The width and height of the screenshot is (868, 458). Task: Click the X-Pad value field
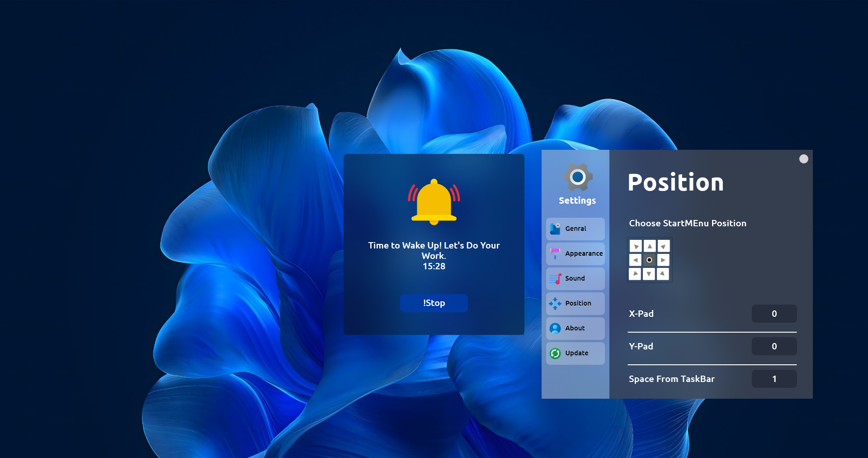pos(774,314)
